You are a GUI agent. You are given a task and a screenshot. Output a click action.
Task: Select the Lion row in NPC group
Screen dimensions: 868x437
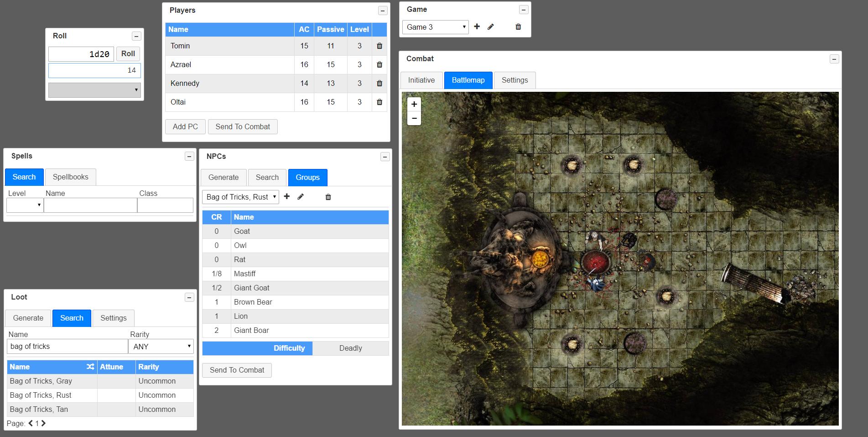tap(296, 316)
